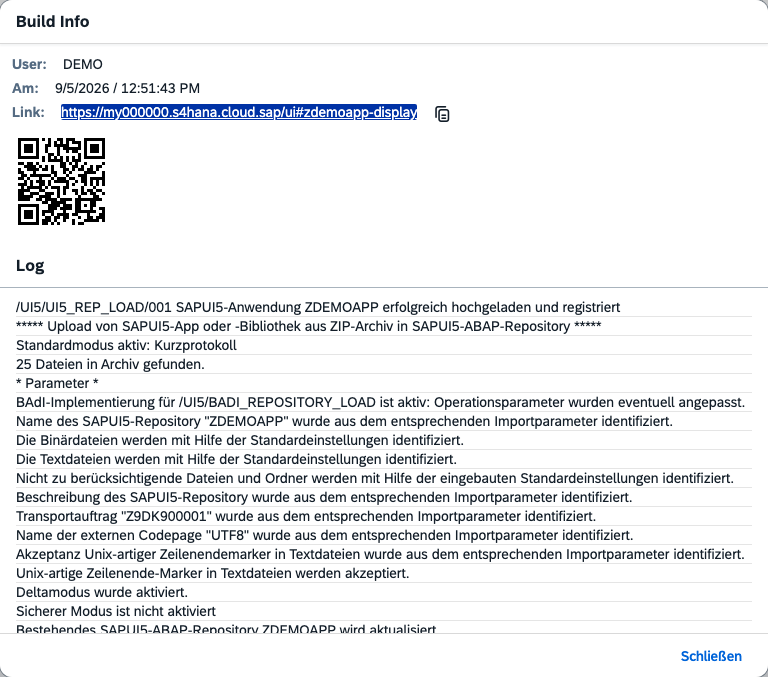Select the user value DEMO

tap(83, 64)
